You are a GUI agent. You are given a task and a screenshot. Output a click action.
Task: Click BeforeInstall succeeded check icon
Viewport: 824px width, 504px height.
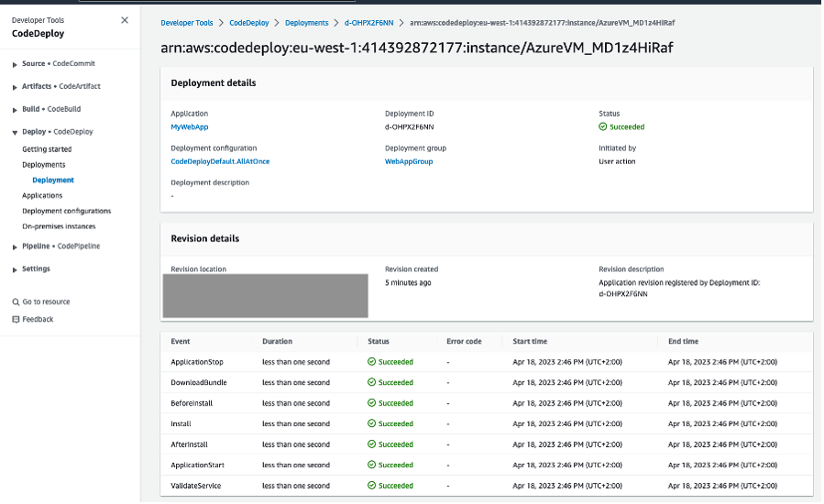[x=371, y=403]
